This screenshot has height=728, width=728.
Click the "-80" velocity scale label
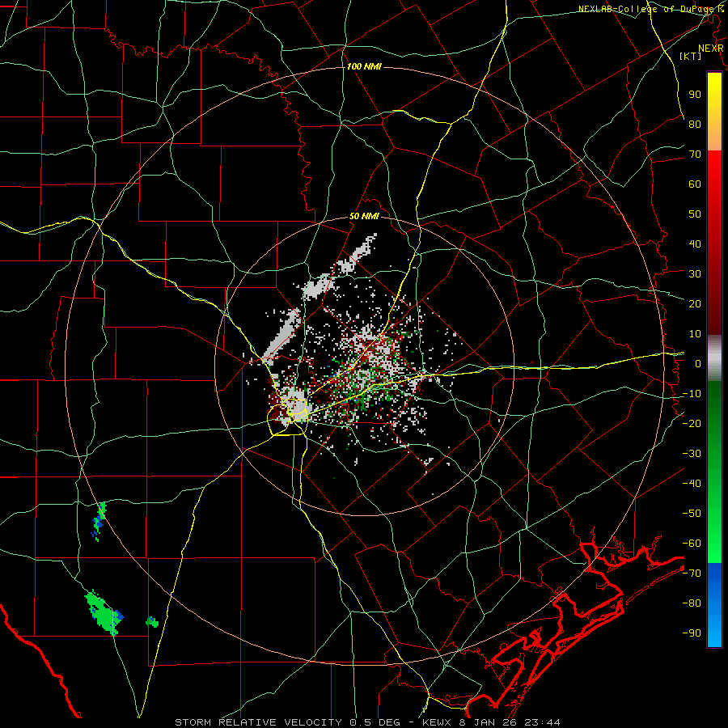tap(692, 603)
